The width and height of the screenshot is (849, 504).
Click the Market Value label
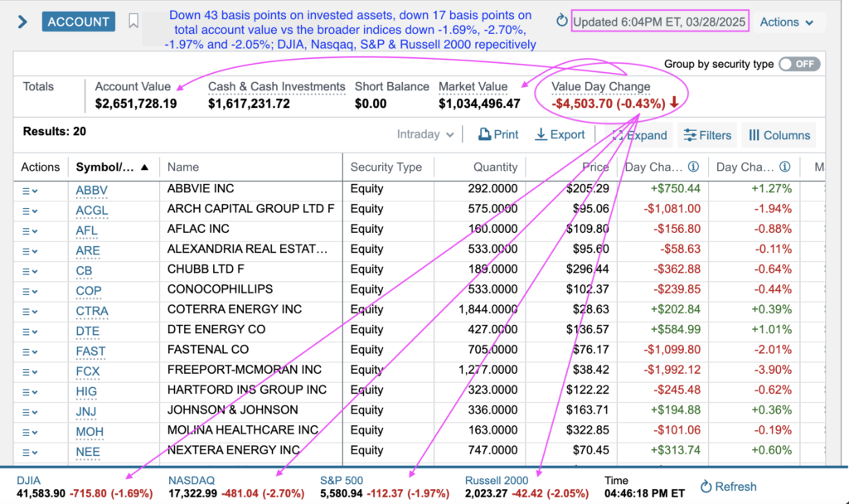tap(473, 86)
